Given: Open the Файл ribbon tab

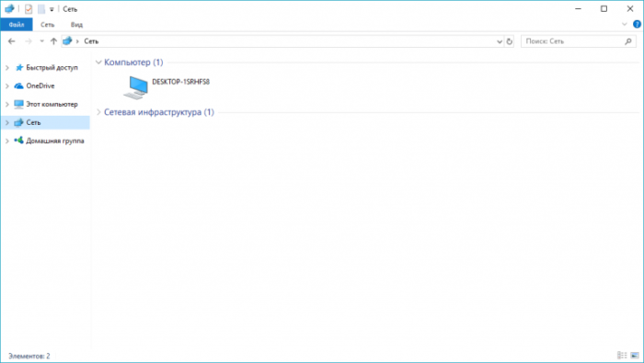Looking at the screenshot, I should [x=17, y=25].
